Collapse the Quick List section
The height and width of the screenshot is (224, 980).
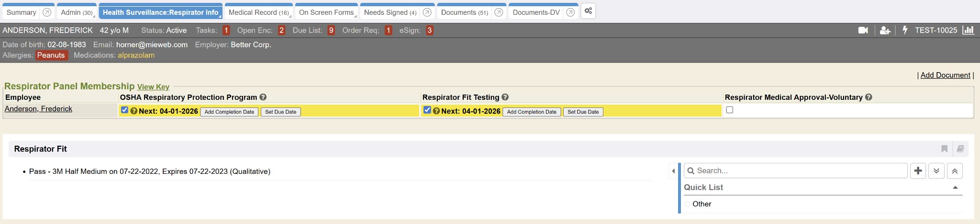(955, 188)
